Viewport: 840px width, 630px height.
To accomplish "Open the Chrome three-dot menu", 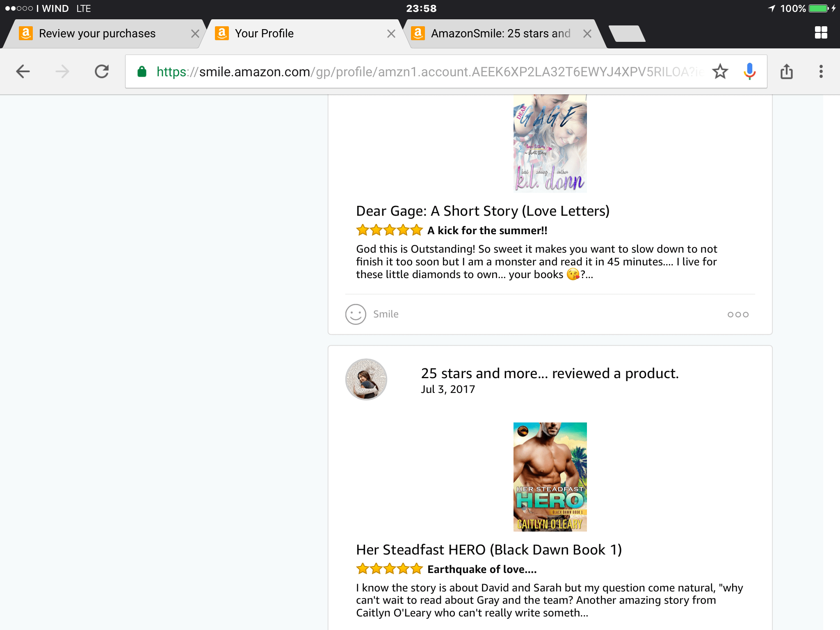I will (x=821, y=71).
